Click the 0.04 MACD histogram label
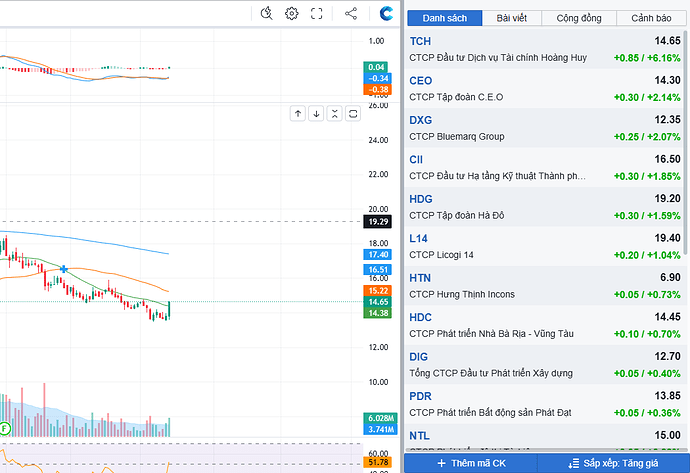 point(375,67)
